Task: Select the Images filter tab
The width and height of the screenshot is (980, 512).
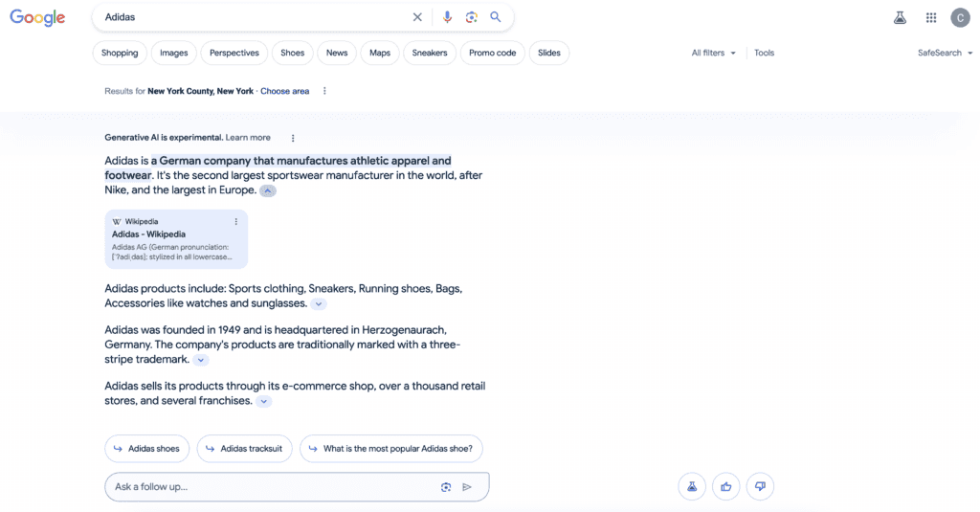Action: tap(174, 53)
